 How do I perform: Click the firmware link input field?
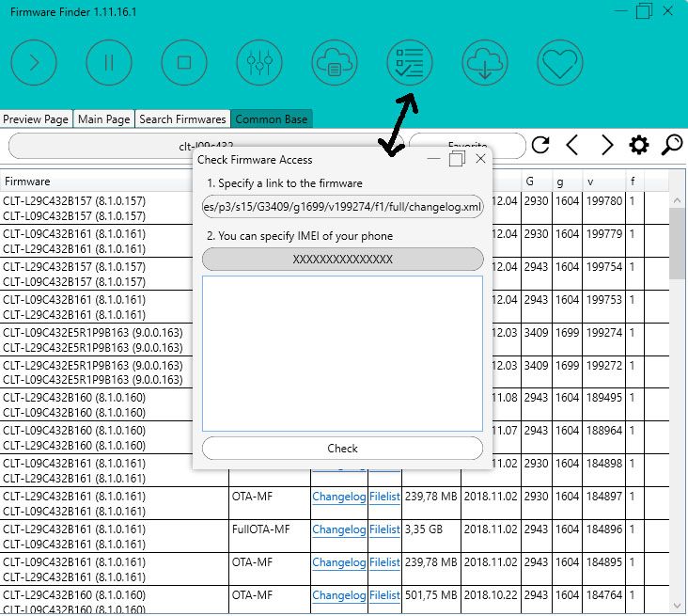coord(343,206)
